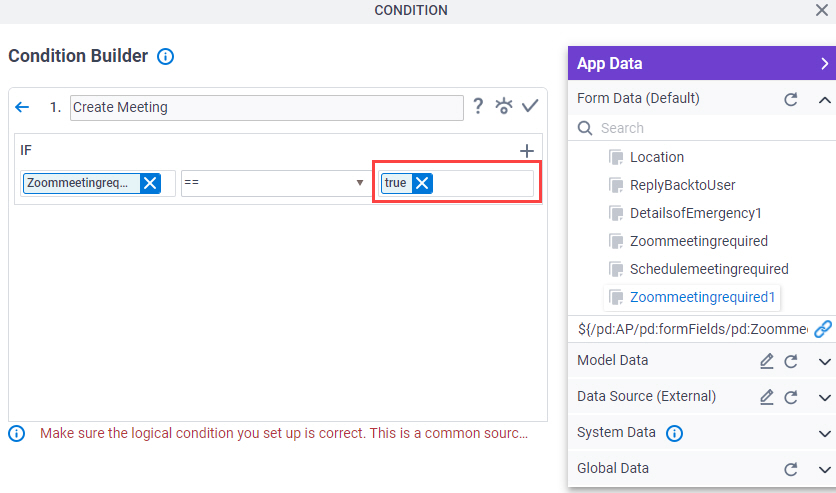Open the info icon next to Condition Builder
836x493 pixels.
coord(165,56)
